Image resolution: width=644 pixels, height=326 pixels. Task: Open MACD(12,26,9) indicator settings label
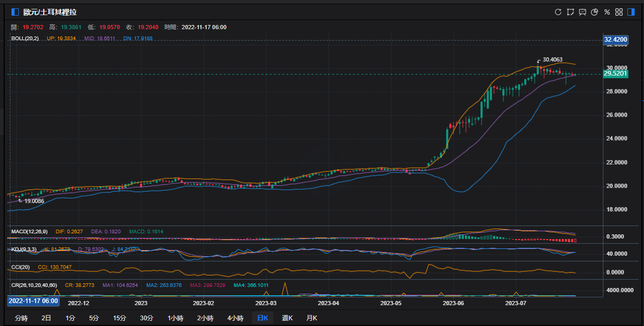29,231
